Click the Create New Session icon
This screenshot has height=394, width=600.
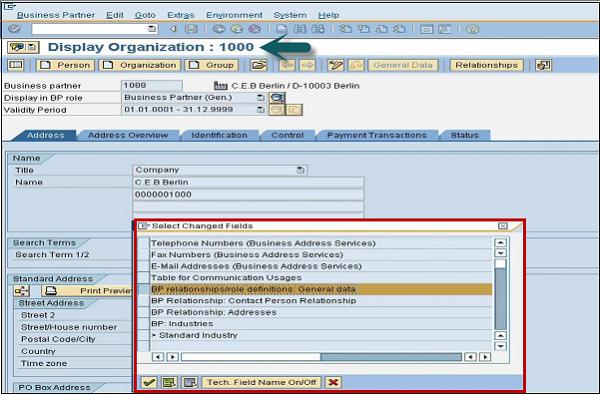(427, 29)
